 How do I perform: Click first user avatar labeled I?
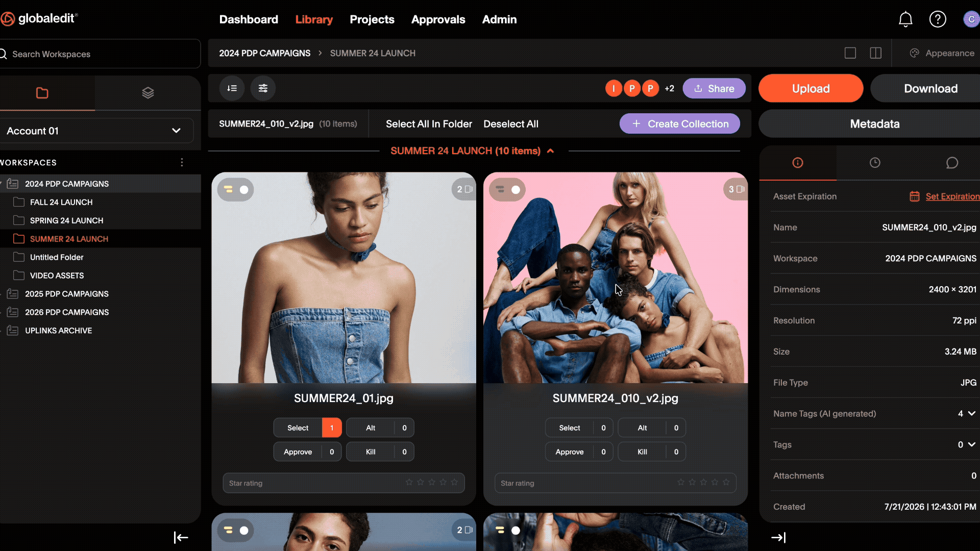pos(614,88)
